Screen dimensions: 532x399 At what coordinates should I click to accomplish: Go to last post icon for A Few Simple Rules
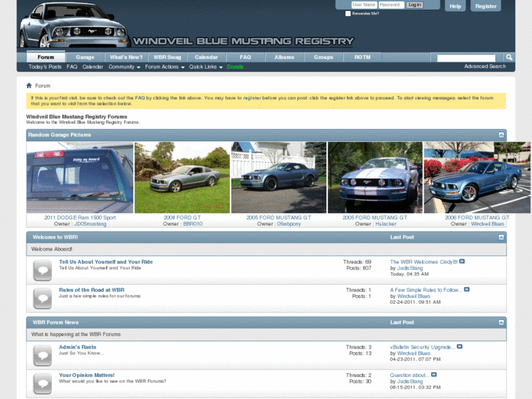(467, 289)
